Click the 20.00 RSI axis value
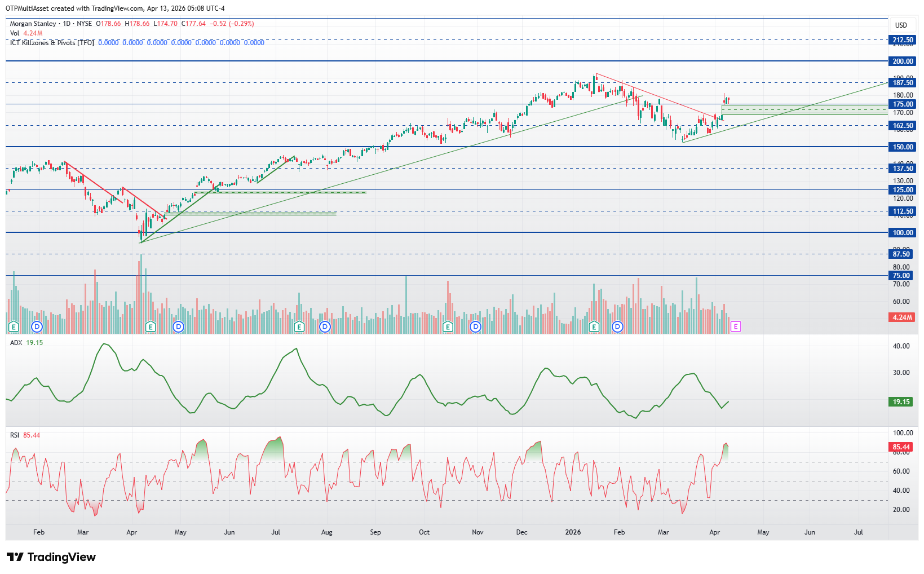Viewport: 924px width, 574px height. pos(901,510)
